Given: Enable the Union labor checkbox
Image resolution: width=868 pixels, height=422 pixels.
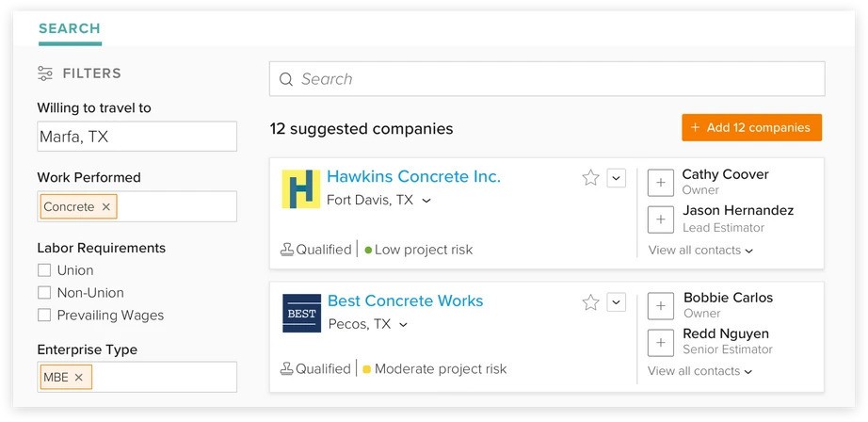Looking at the screenshot, I should (44, 270).
